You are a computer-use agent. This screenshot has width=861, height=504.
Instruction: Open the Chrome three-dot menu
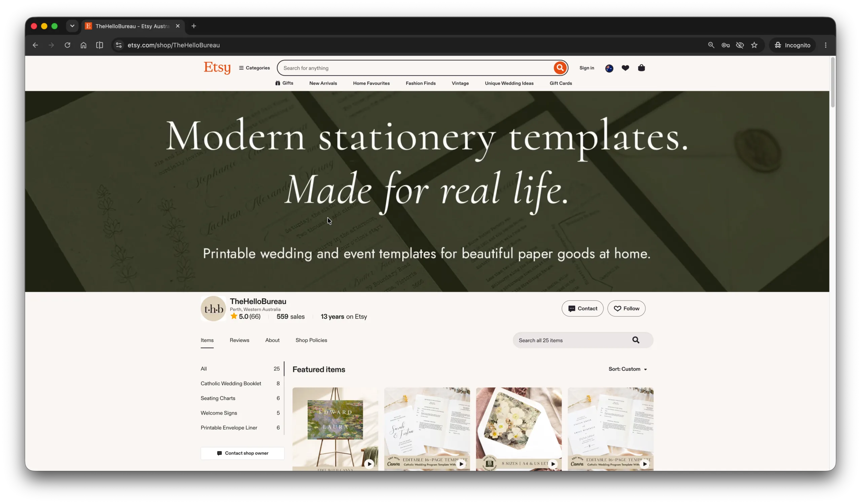pyautogui.click(x=825, y=45)
